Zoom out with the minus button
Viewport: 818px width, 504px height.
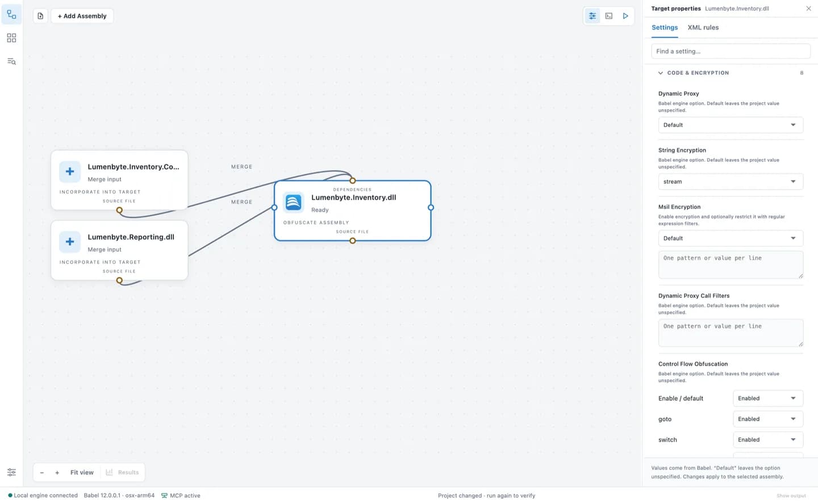tap(42, 472)
